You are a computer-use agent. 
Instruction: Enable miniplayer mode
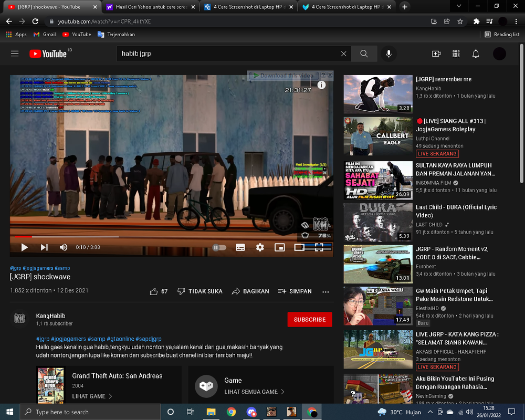pyautogui.click(x=280, y=247)
